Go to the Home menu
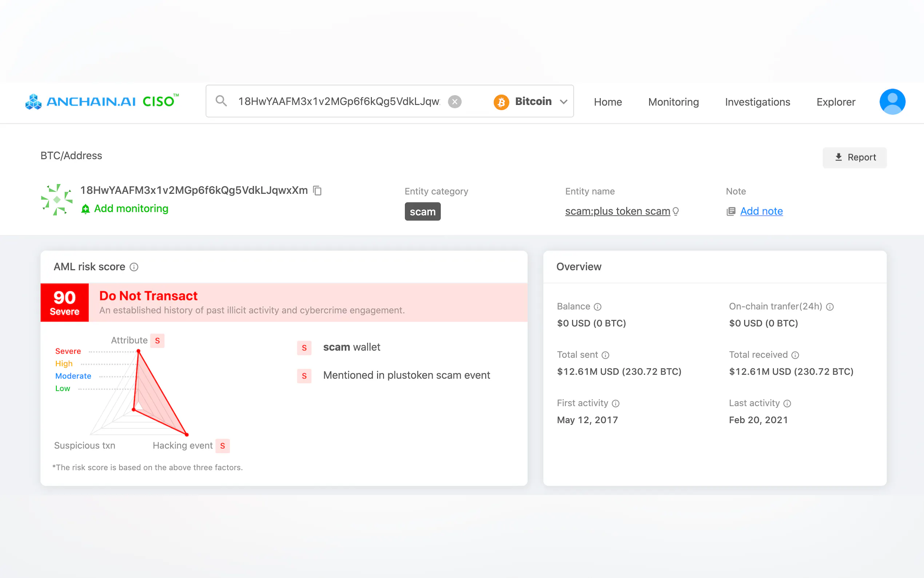 608,102
